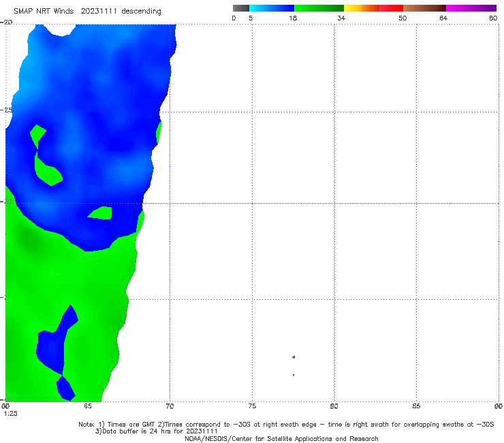504x443 pixels.
Task: Click the title text 'SMAP NRT Winds'
Action: click(44, 12)
